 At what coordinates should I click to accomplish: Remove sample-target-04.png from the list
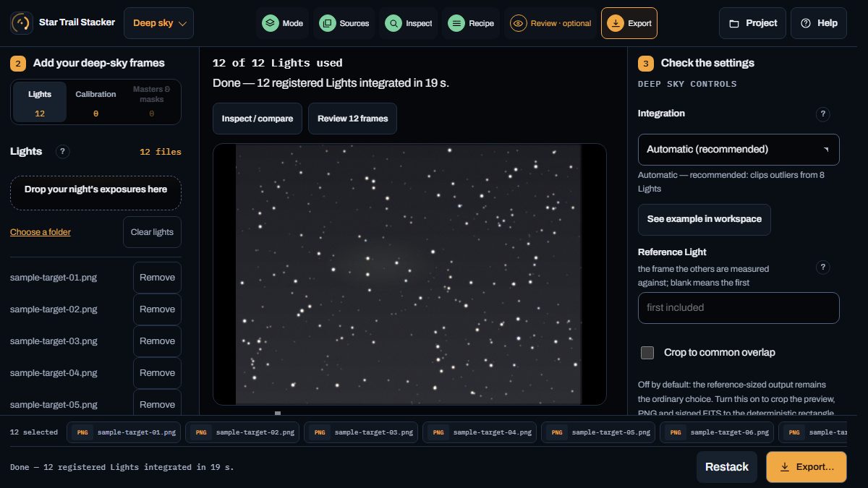(157, 373)
